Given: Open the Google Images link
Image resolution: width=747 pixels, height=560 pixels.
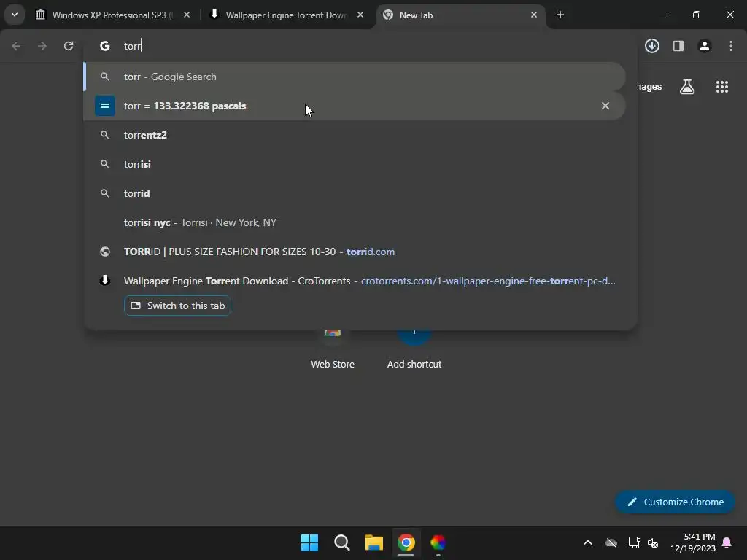Looking at the screenshot, I should 649,87.
